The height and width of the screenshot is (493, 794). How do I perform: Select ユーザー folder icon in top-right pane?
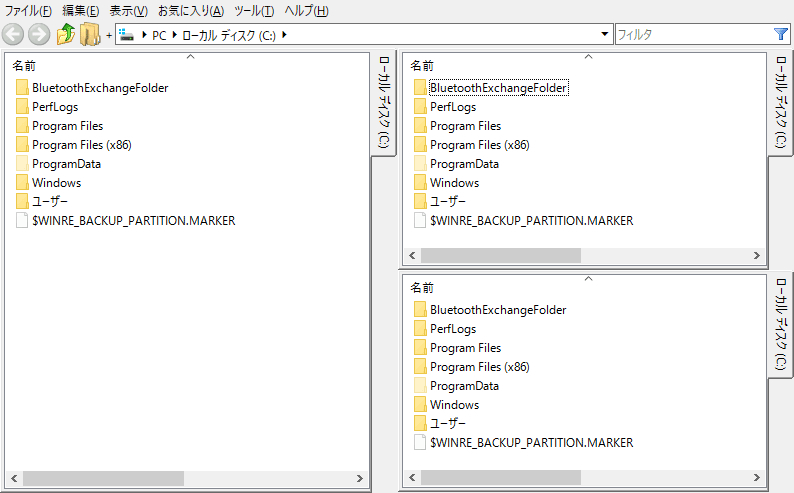point(420,201)
